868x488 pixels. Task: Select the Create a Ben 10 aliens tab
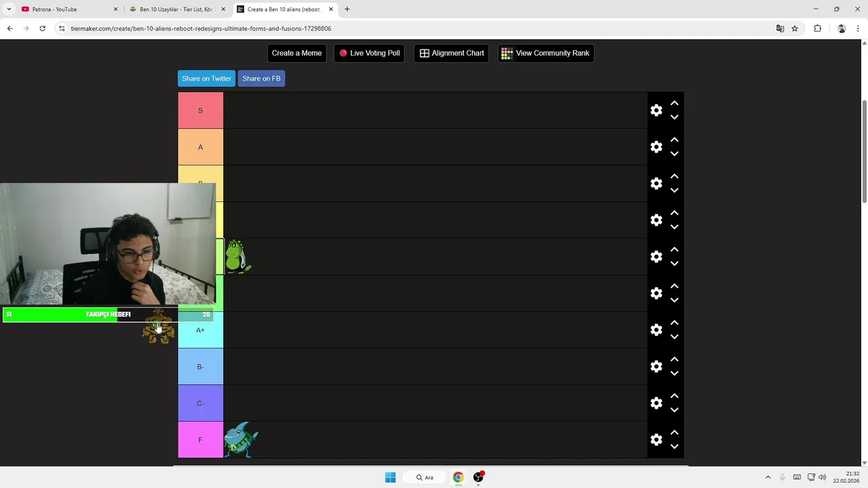click(283, 9)
